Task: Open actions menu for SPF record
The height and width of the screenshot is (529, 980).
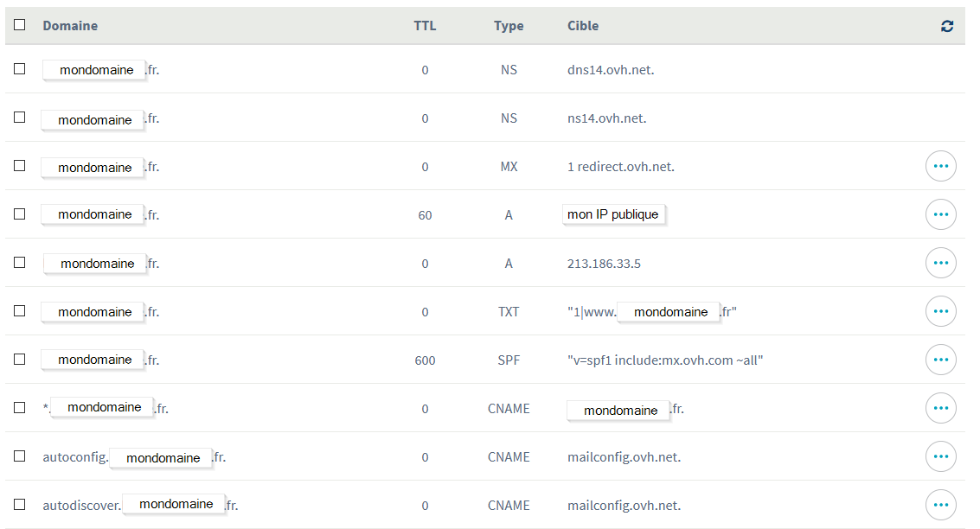Action: [x=940, y=360]
